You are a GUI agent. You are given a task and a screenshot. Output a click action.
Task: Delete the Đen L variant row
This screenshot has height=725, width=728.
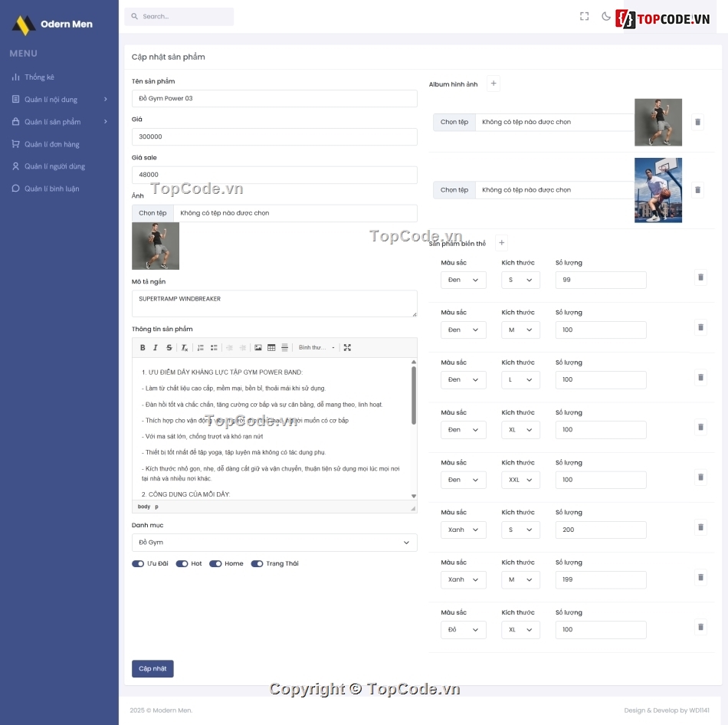700,377
